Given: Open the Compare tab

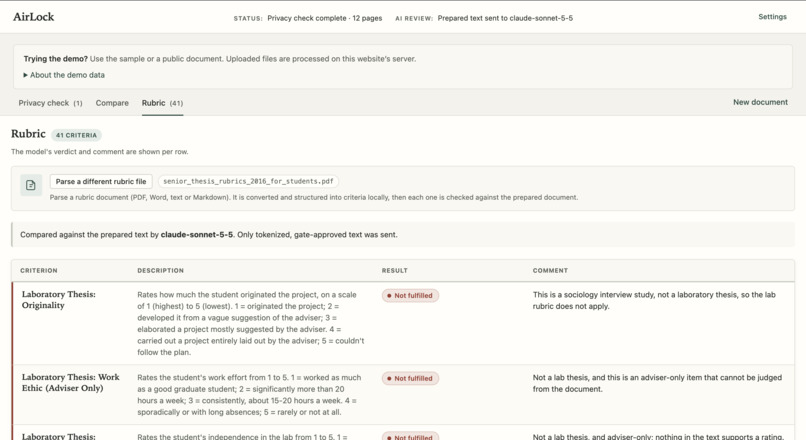Looking at the screenshot, I should tap(112, 103).
